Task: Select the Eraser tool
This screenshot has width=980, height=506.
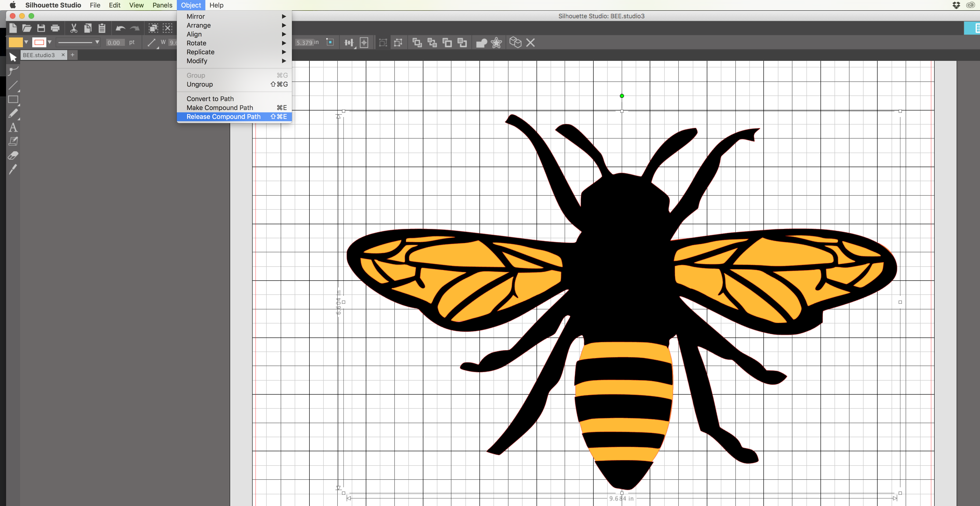Action: [x=13, y=156]
